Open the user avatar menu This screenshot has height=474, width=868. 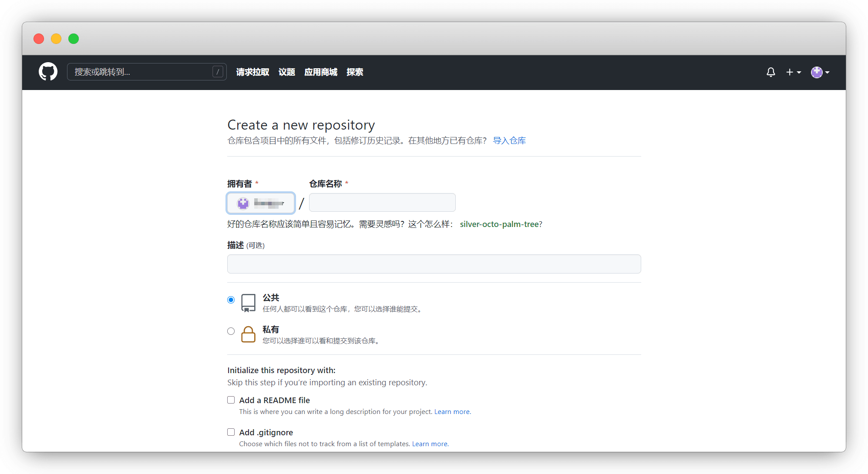818,72
